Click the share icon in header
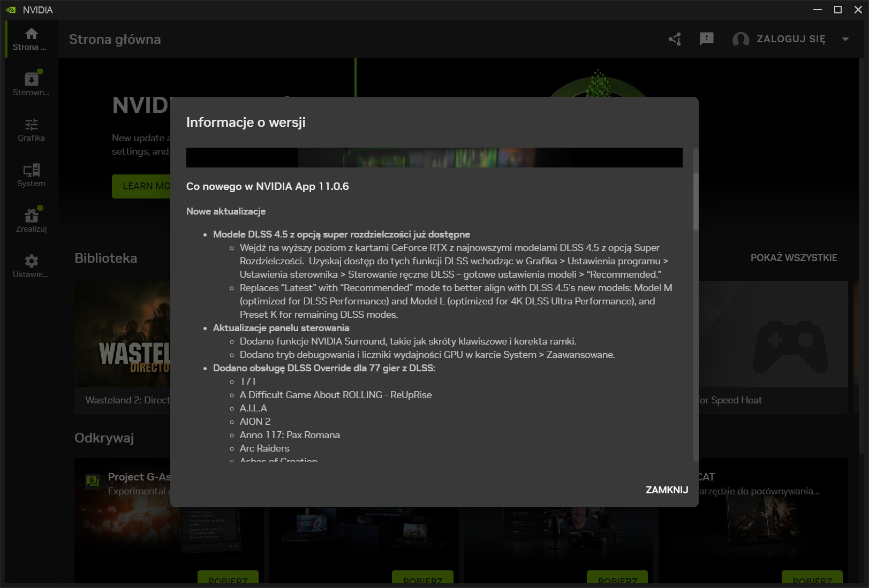The height and width of the screenshot is (588, 869). (x=675, y=39)
